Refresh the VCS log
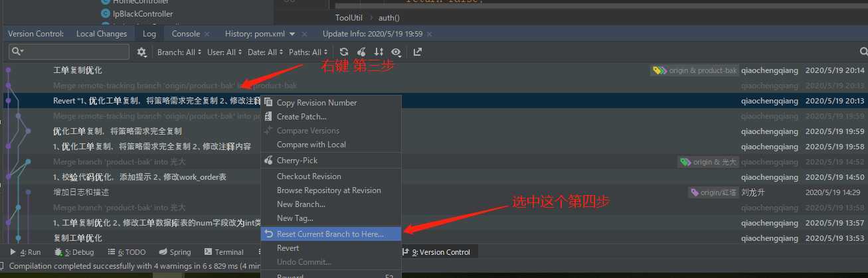868x278 pixels. [344, 52]
